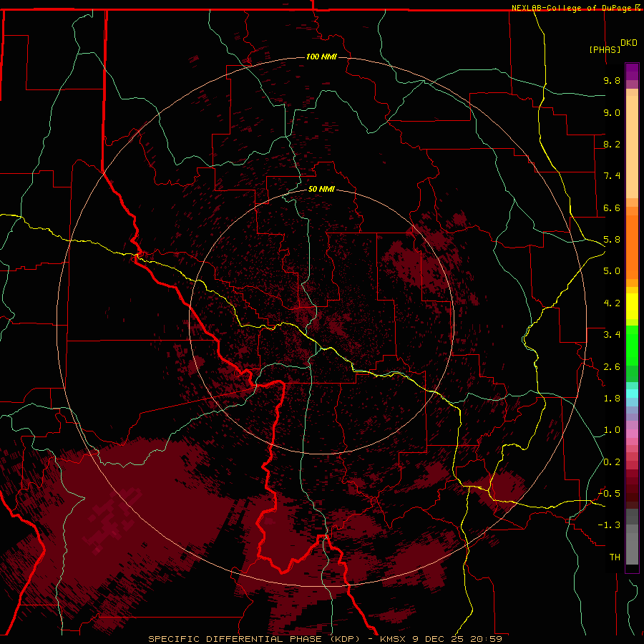Click the 6.6 scale value

click(x=612, y=208)
